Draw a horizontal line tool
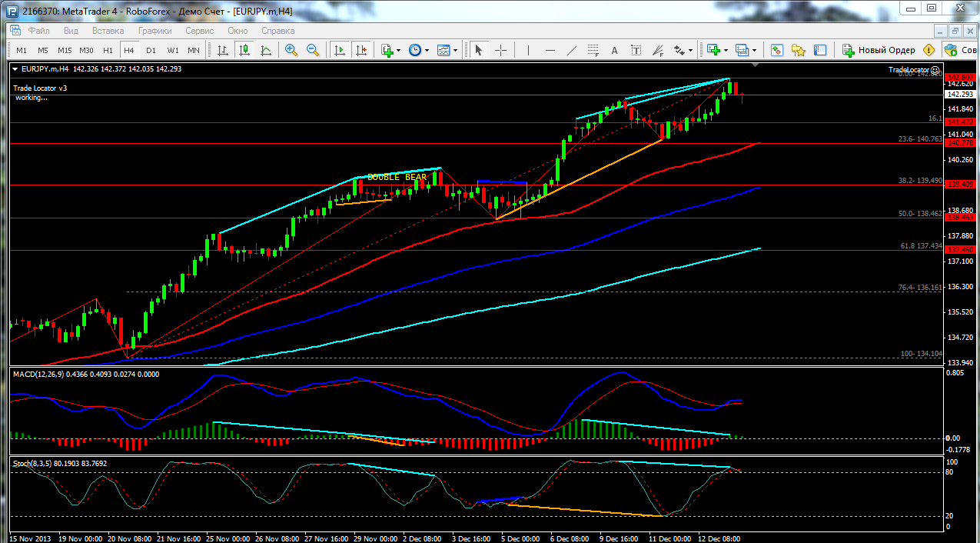980x543 pixels. [550, 50]
